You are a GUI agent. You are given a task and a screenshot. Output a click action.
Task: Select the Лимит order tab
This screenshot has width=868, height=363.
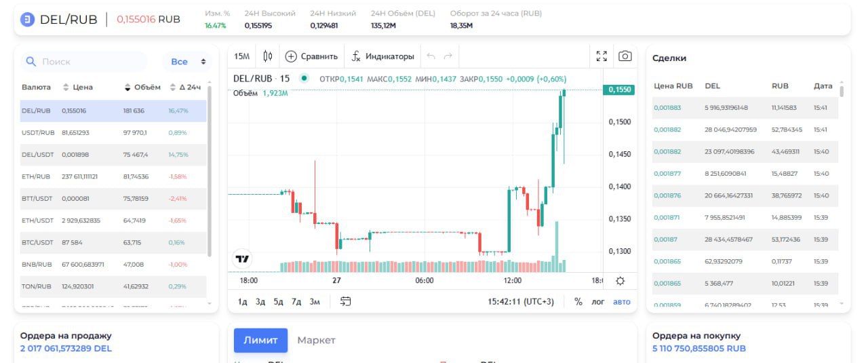(x=260, y=340)
